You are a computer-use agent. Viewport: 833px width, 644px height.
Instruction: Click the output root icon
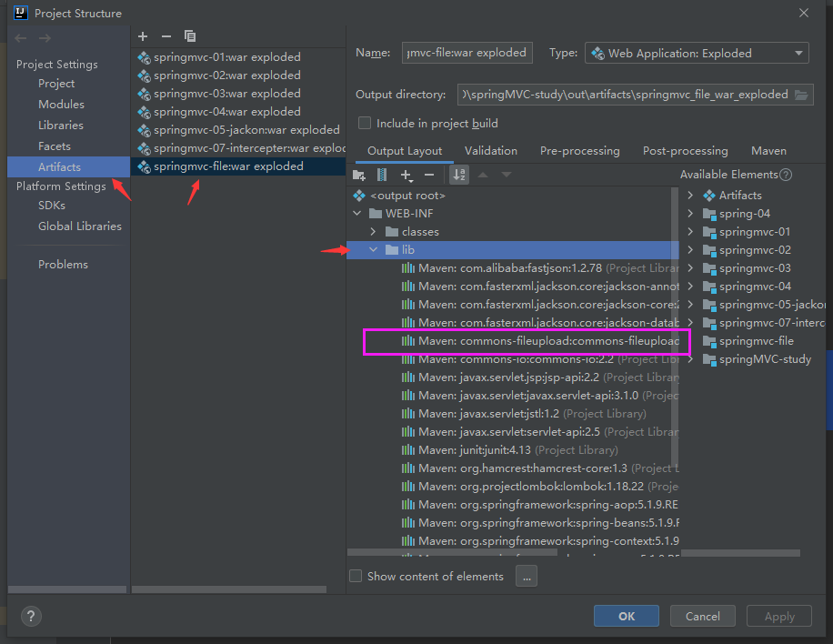[x=359, y=196]
